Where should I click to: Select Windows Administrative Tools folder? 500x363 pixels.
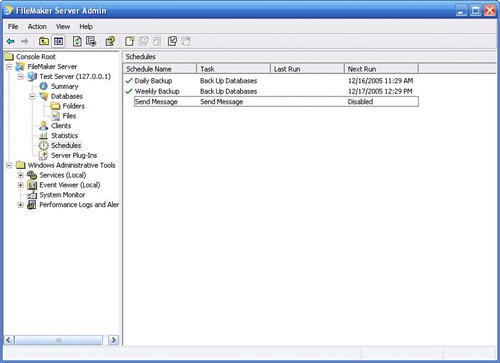coord(71,165)
